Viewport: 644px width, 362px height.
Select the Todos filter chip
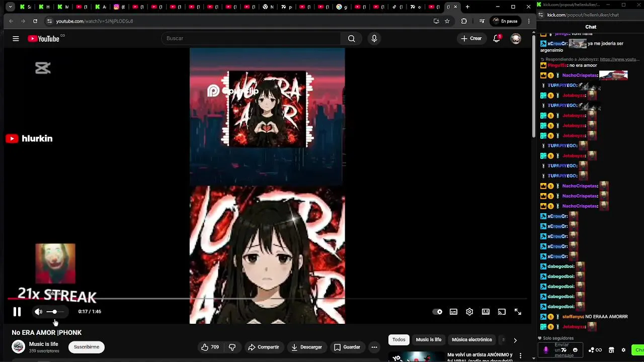(399, 340)
